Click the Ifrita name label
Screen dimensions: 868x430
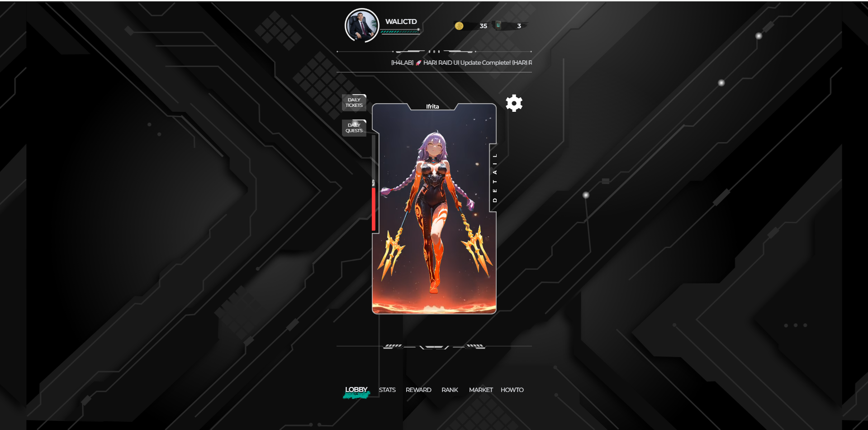[x=432, y=107]
